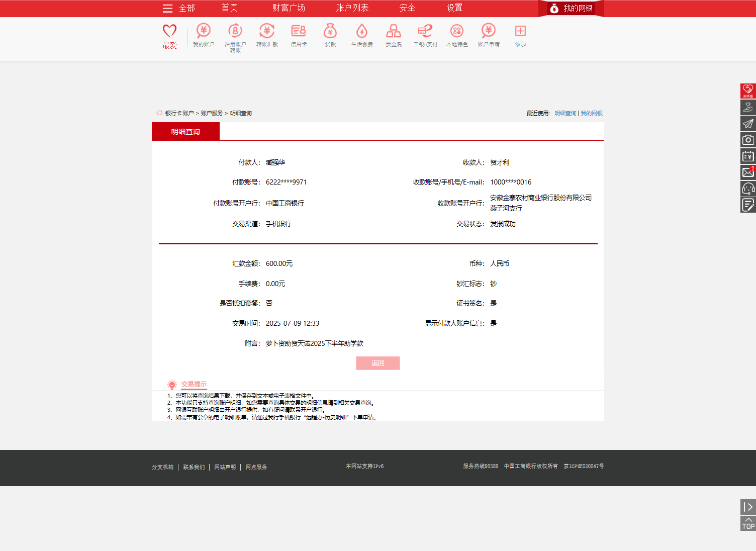
Task: Click the customer service headset icon
Action: 748,189
